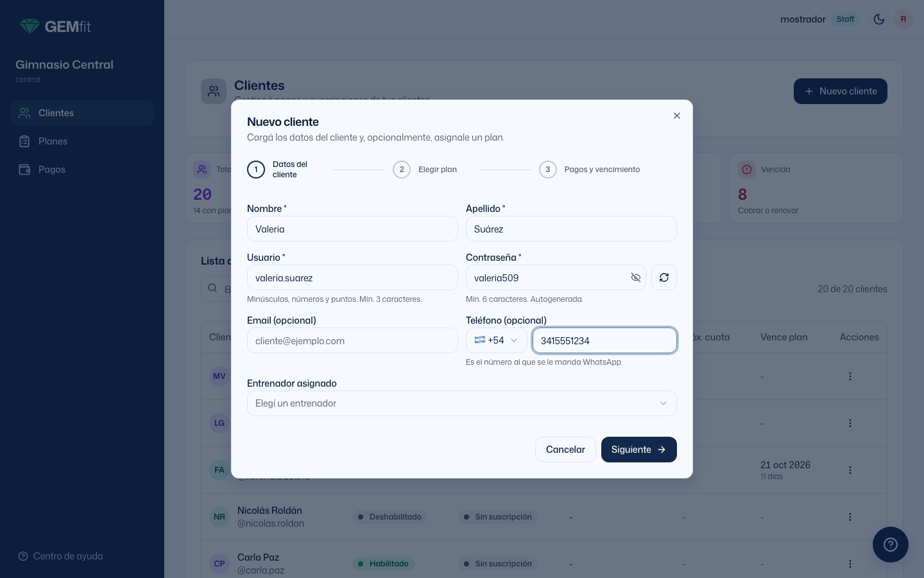Viewport: 924px width, 578px height.
Task: Click the Cancelar button
Action: click(x=565, y=450)
